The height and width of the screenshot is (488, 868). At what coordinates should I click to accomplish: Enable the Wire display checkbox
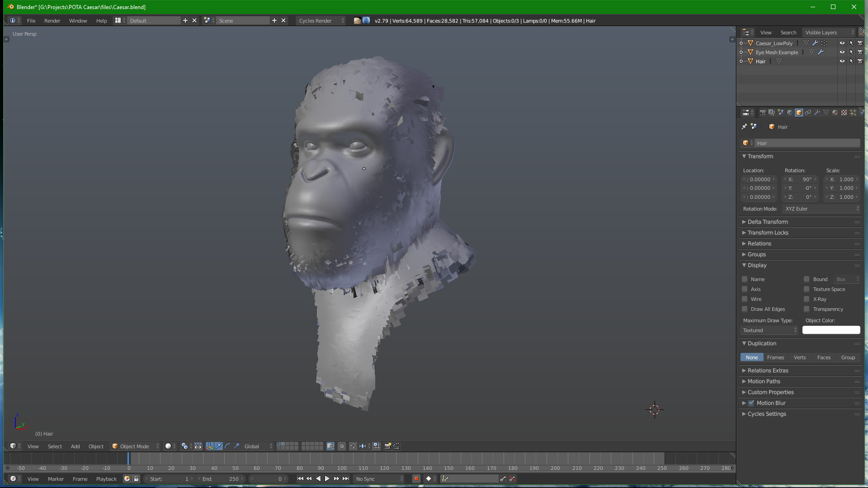pos(745,299)
